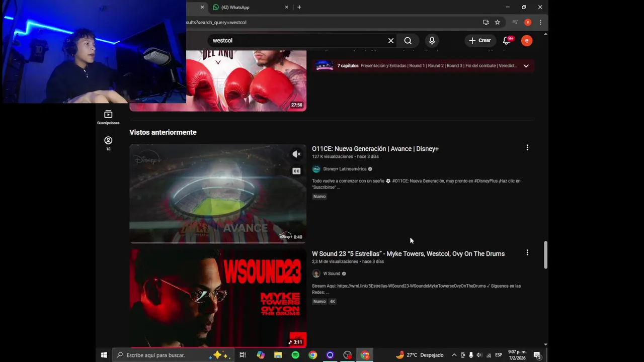Unmute the O11CE preview video
644x362 pixels.
[296, 154]
